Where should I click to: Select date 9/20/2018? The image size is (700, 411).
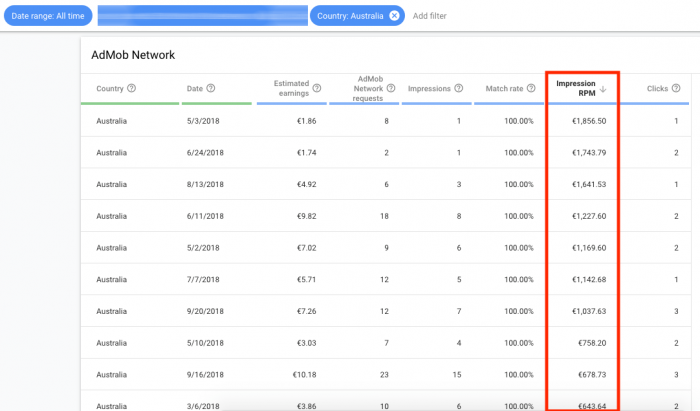click(205, 311)
